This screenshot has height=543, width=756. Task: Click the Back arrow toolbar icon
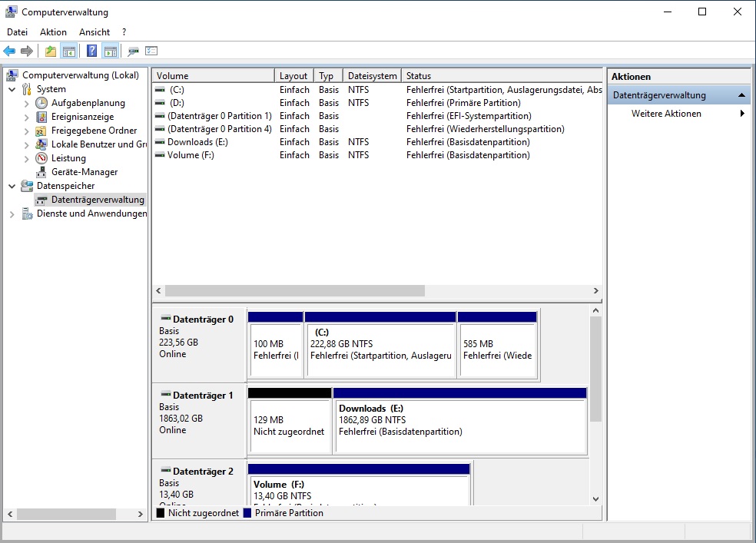[9, 51]
